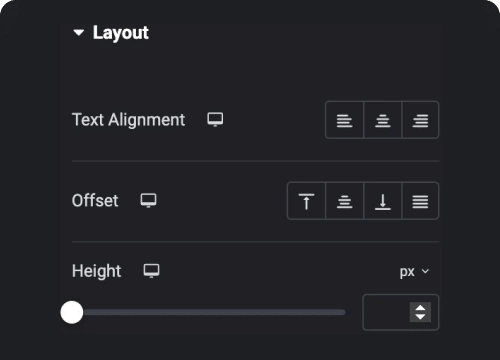Click the Offset label text
The height and width of the screenshot is (360, 500).
pos(95,201)
